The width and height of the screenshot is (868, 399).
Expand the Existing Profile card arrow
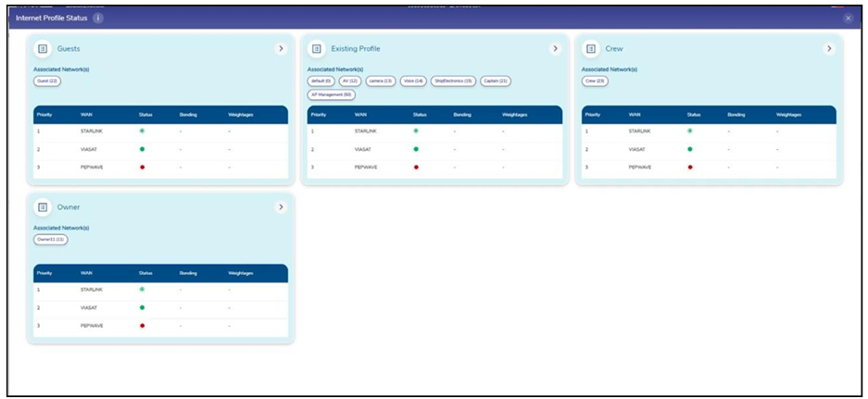click(555, 49)
